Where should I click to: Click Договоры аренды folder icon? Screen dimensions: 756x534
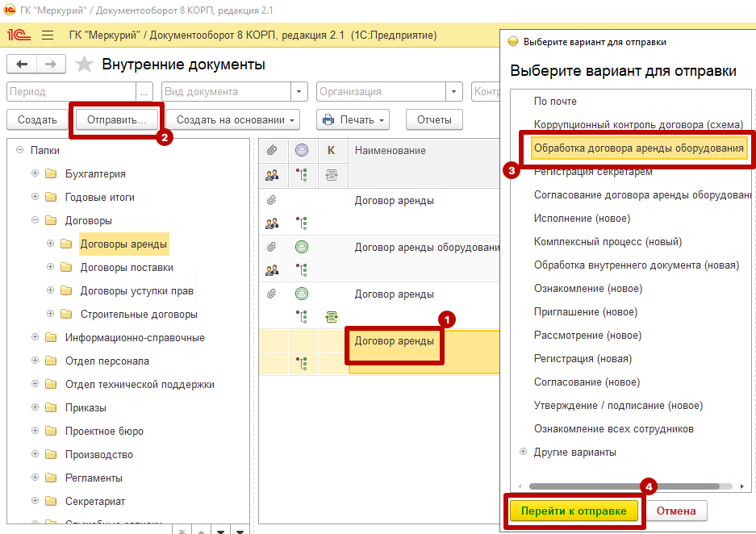(66, 244)
